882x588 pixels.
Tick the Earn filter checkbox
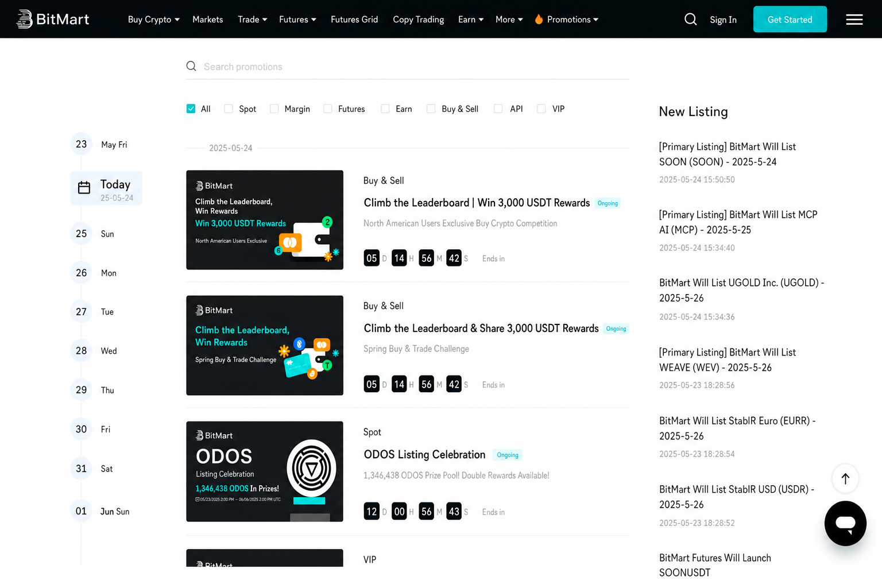[x=385, y=109]
